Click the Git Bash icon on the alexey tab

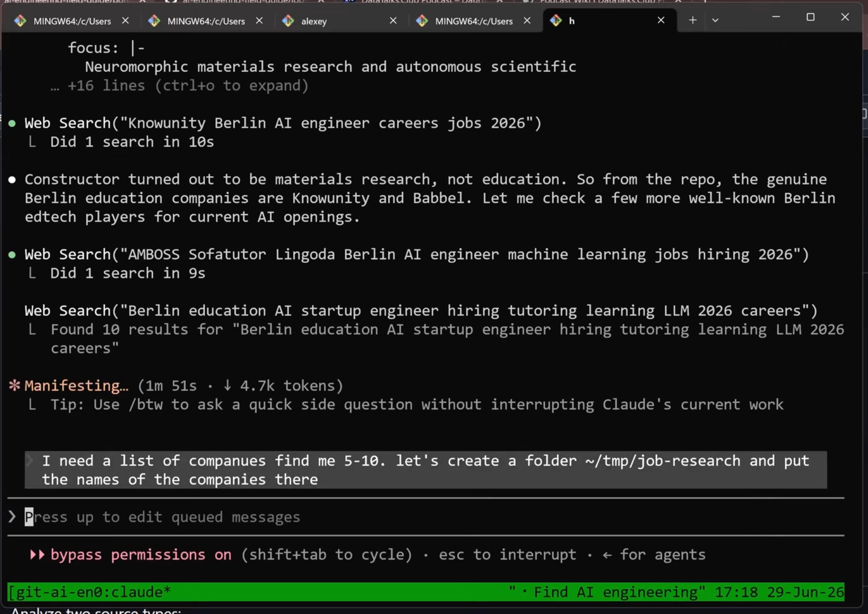tap(288, 21)
